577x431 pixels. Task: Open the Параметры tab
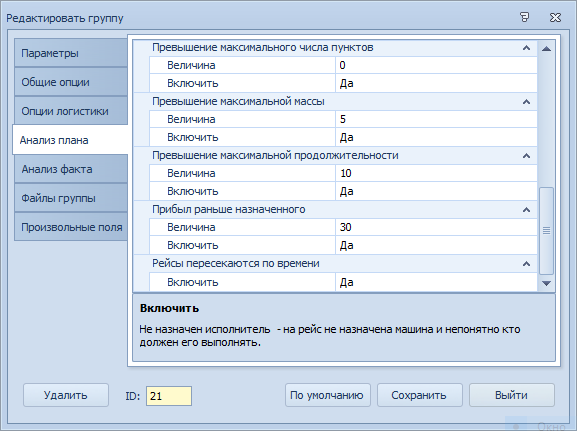71,53
